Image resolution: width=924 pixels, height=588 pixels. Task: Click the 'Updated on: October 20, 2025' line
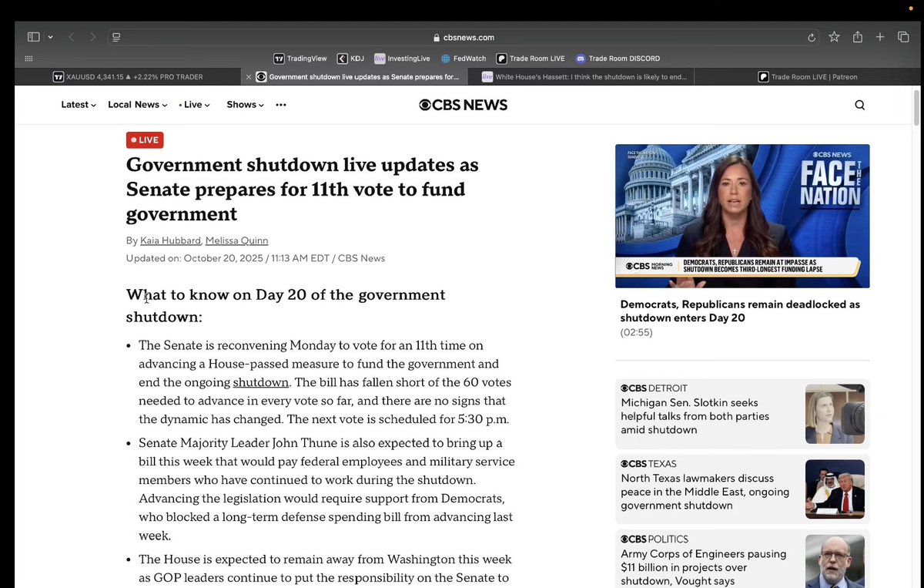[x=256, y=258]
